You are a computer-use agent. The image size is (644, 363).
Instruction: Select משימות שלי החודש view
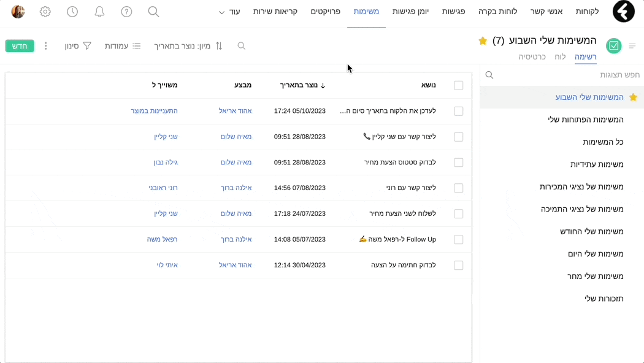592,232
